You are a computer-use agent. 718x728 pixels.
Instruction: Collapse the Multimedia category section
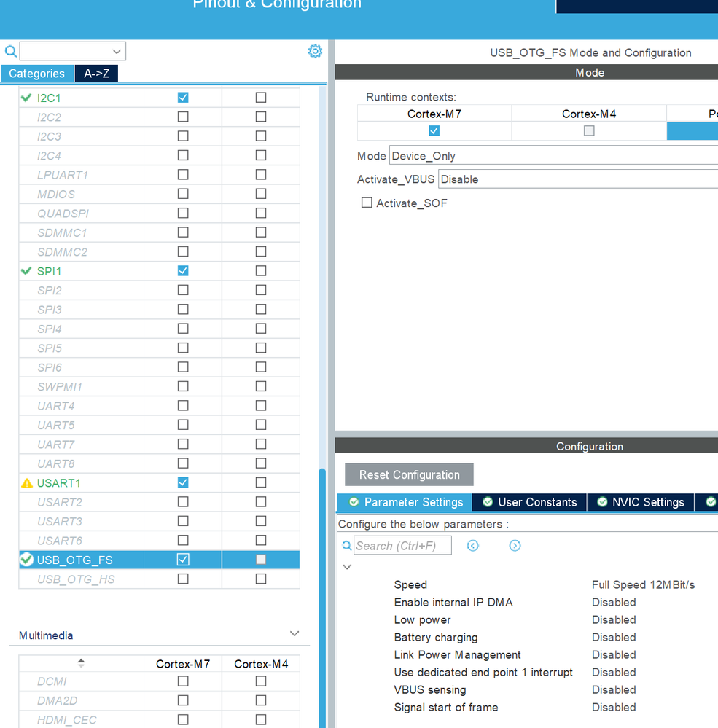(x=294, y=634)
